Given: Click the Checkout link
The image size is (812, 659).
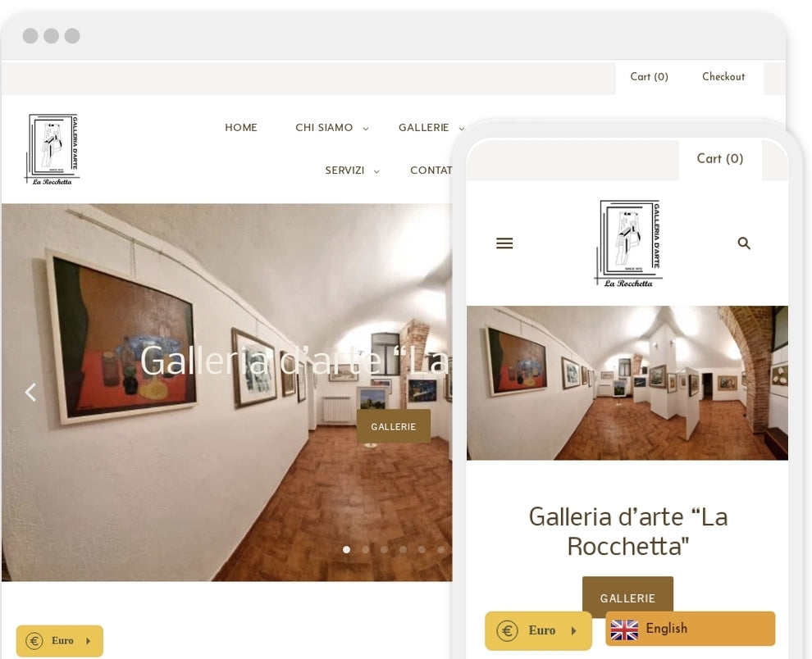Looking at the screenshot, I should point(723,76).
